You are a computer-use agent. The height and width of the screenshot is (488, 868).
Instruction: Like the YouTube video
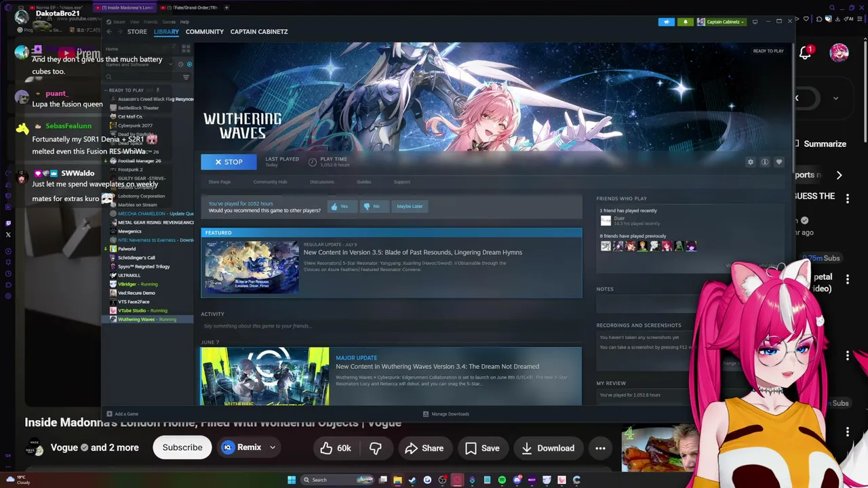[336, 448]
